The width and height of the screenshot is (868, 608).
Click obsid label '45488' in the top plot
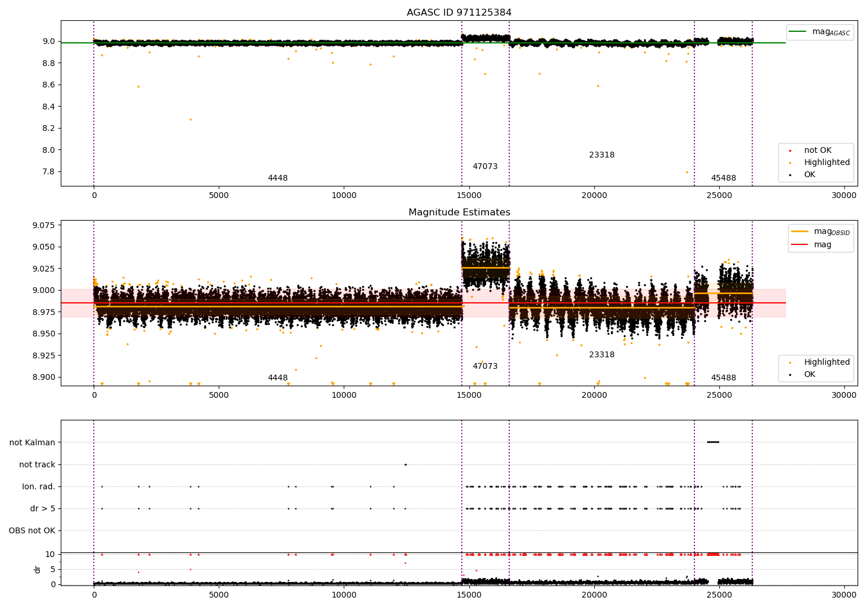[723, 178]
